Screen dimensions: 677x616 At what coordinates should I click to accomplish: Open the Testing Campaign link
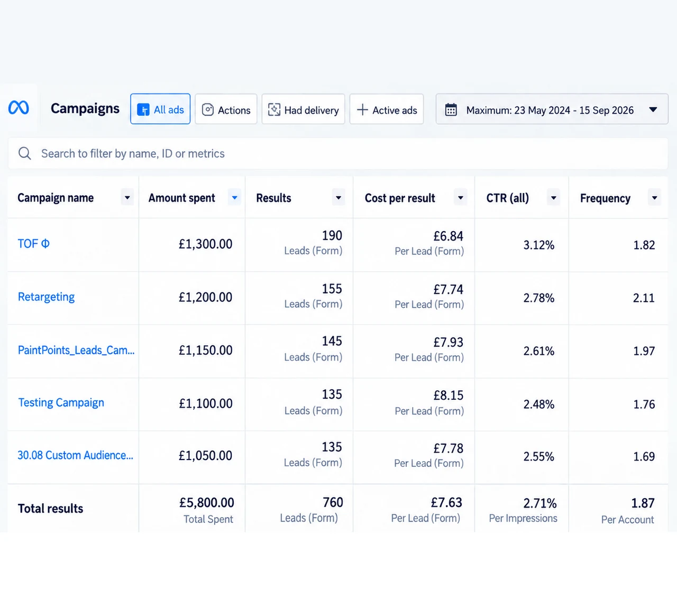tap(61, 402)
